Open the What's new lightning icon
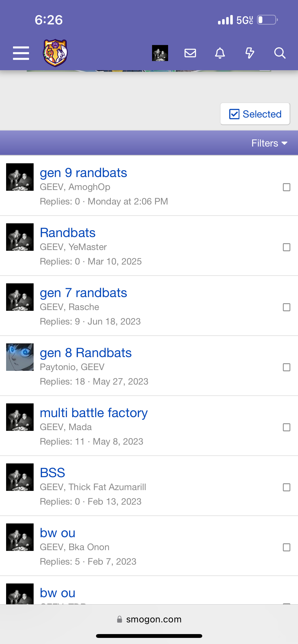The width and height of the screenshot is (298, 644). pyautogui.click(x=250, y=53)
